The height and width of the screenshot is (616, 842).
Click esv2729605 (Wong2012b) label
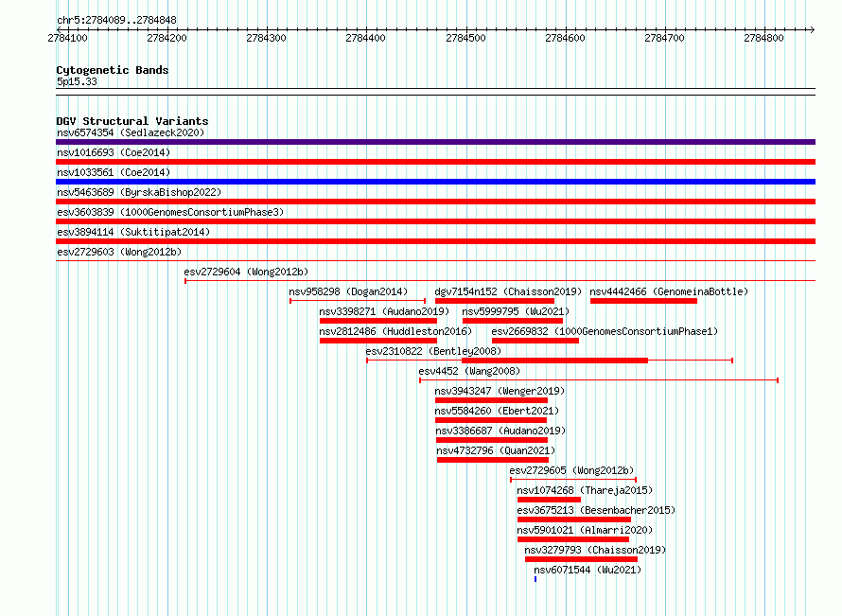click(571, 470)
